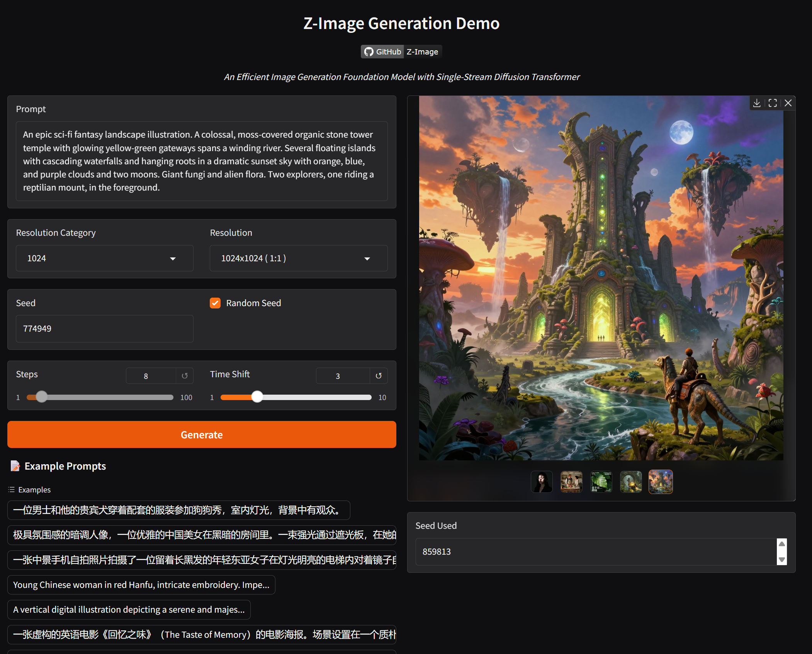This screenshot has width=812, height=654.
Task: Open the Resolution Category dropdown
Action: [104, 258]
